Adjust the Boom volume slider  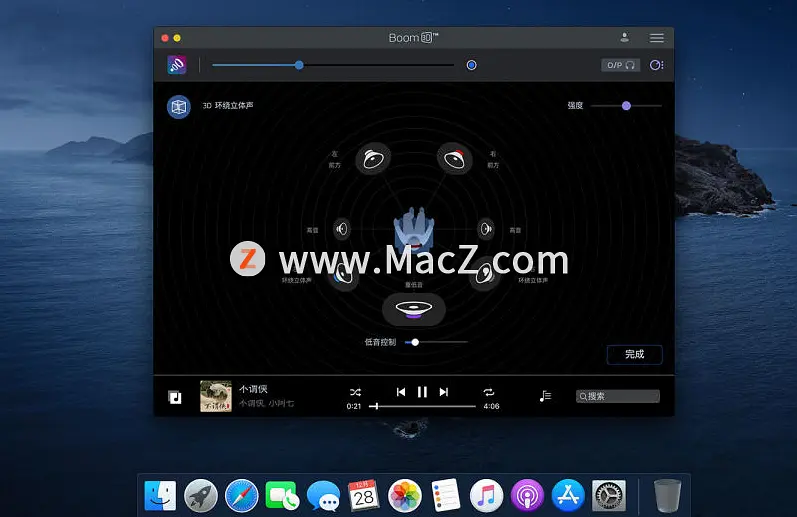coord(333,65)
